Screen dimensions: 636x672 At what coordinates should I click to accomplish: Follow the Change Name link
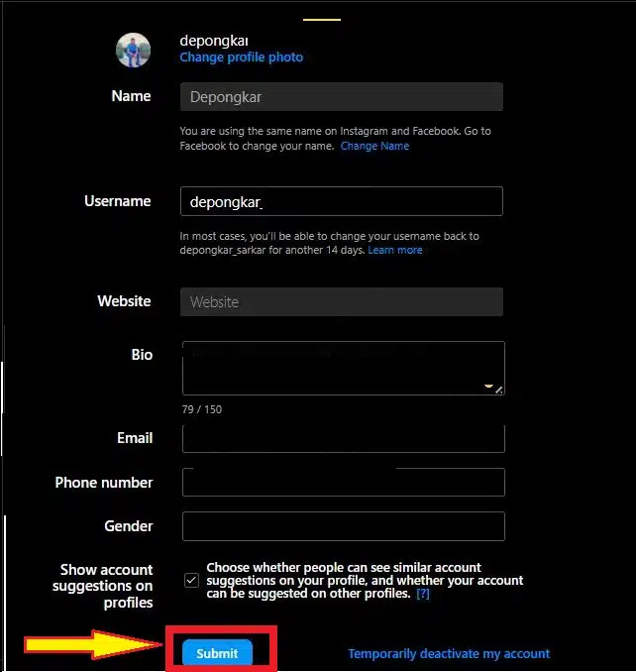pyautogui.click(x=374, y=146)
